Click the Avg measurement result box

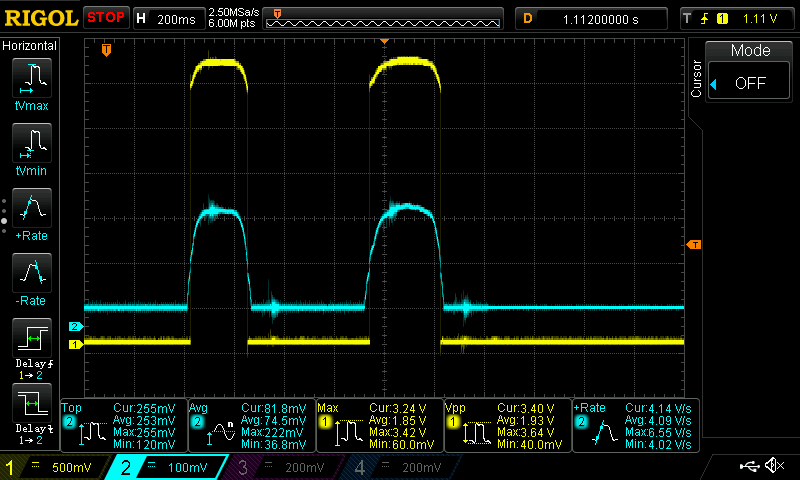tap(252, 426)
